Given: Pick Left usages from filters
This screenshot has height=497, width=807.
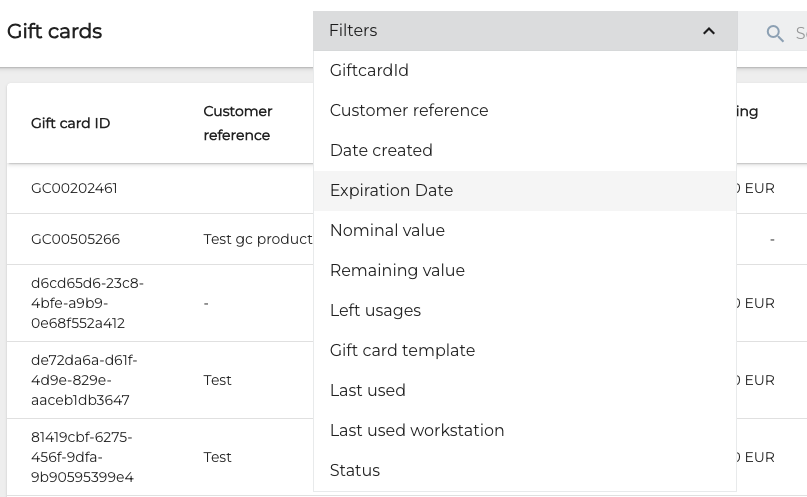Looking at the screenshot, I should (x=375, y=311).
